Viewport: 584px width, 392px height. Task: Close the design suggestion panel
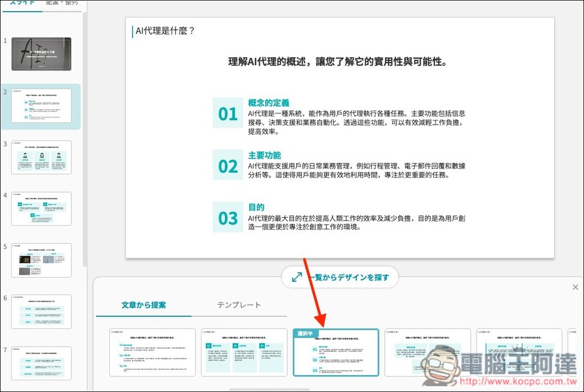point(575,287)
